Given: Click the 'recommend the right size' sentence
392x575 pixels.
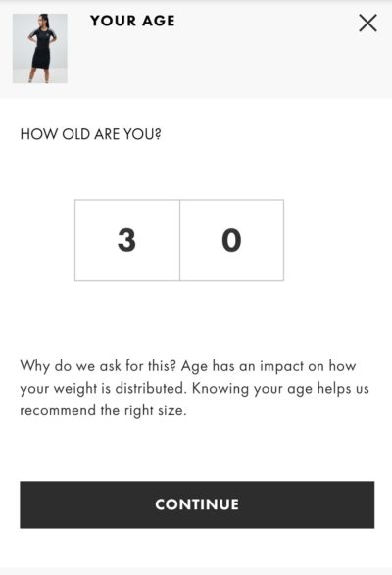Looking at the screenshot, I should coord(103,410).
